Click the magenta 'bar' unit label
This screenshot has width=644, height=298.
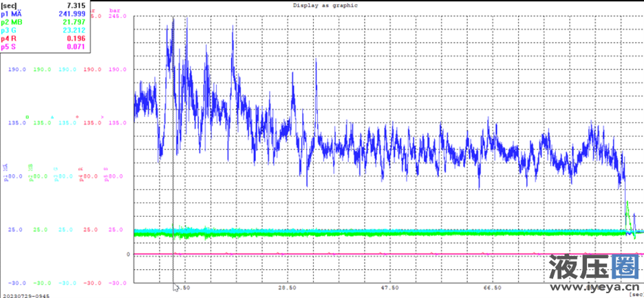[114, 10]
